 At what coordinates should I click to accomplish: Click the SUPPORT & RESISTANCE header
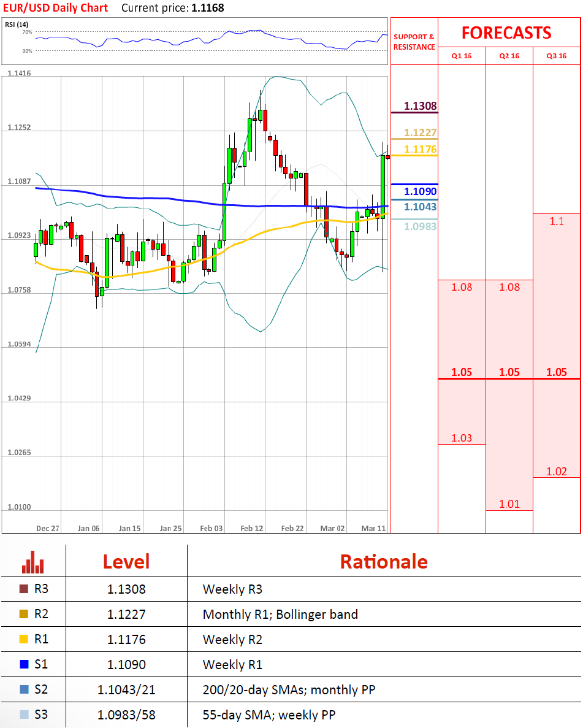tap(414, 42)
